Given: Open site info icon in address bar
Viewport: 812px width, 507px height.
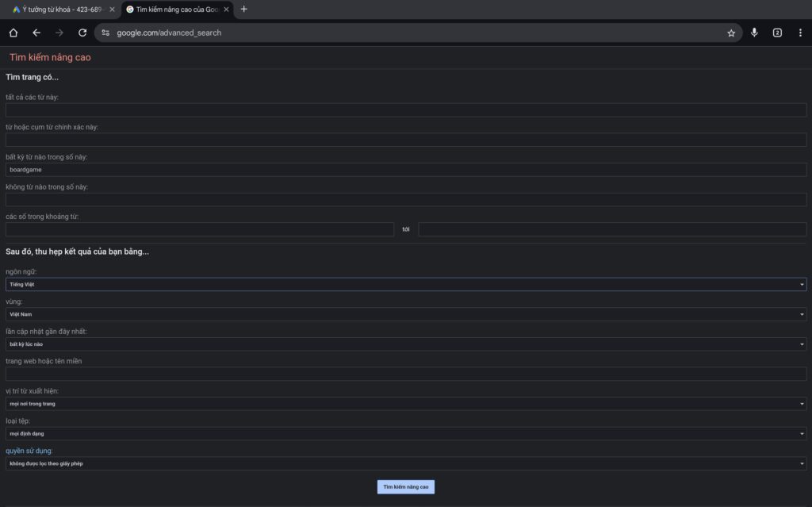Looking at the screenshot, I should point(105,33).
